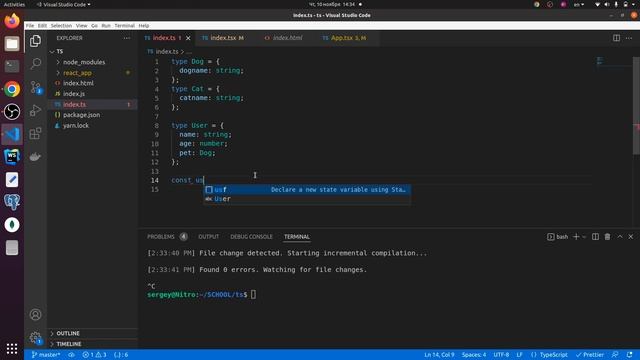Kill the terminal with trash icon
Viewport: 640px width, 360px height.
pos(607,237)
